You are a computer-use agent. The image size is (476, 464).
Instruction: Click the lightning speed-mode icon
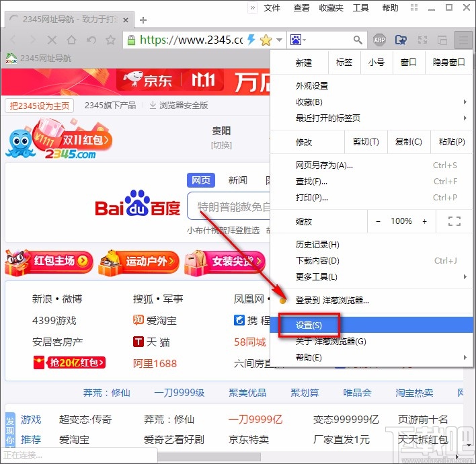coord(251,40)
